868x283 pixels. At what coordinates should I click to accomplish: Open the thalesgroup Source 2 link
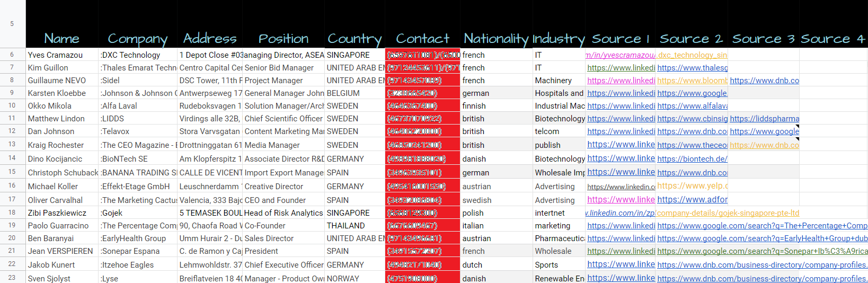[693, 67]
